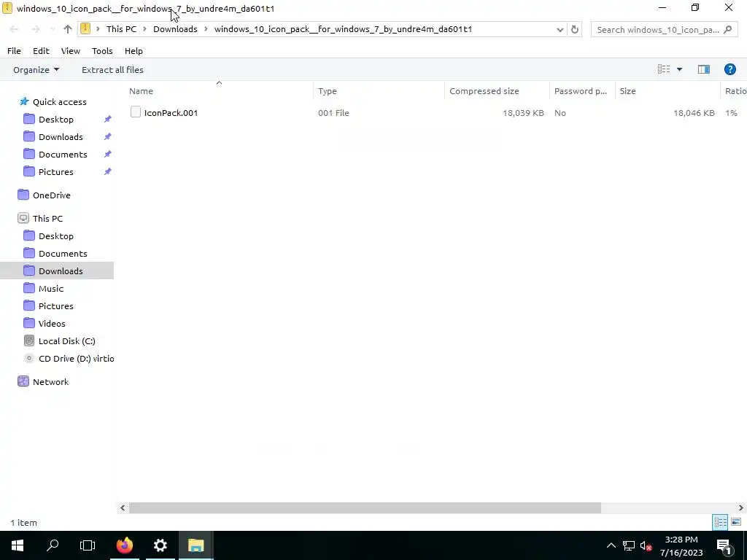This screenshot has width=747, height=560.
Task: Click the '18,039 KB' compressed size cell
Action: (x=523, y=113)
